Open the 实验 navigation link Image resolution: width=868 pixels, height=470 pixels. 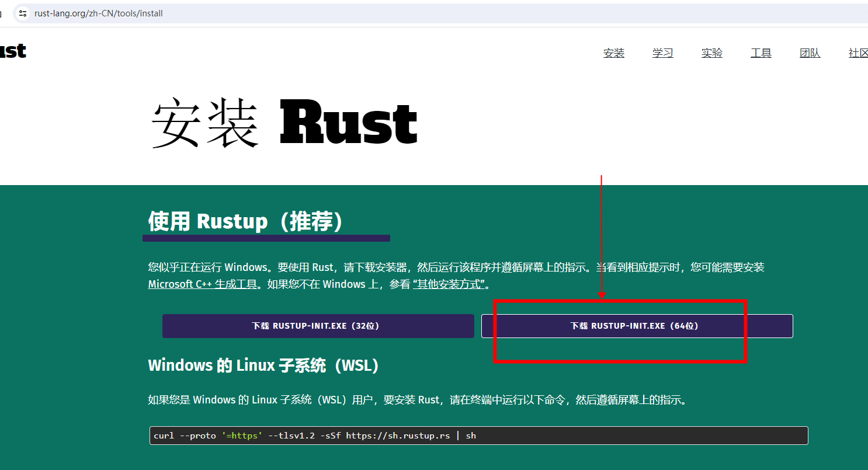click(712, 53)
